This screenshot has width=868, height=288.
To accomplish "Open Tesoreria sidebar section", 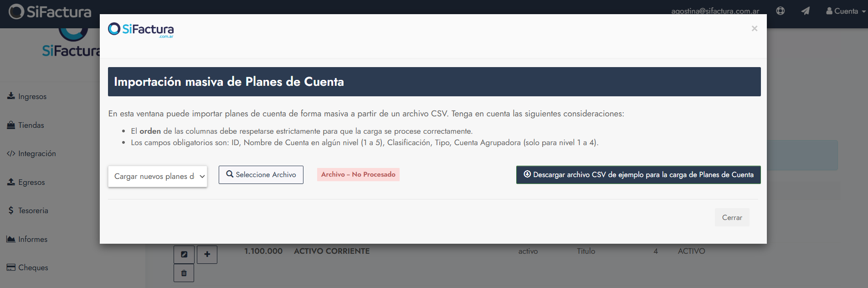I will 33,210.
